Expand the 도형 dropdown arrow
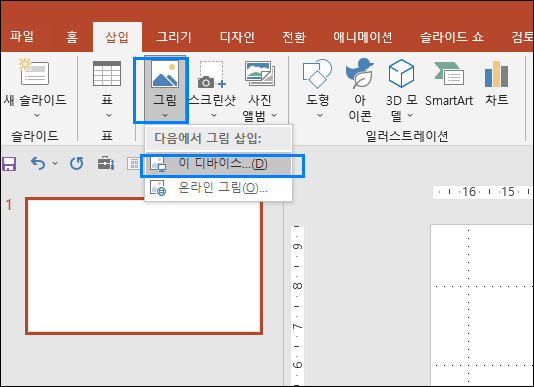This screenshot has height=387, width=534. tap(319, 115)
